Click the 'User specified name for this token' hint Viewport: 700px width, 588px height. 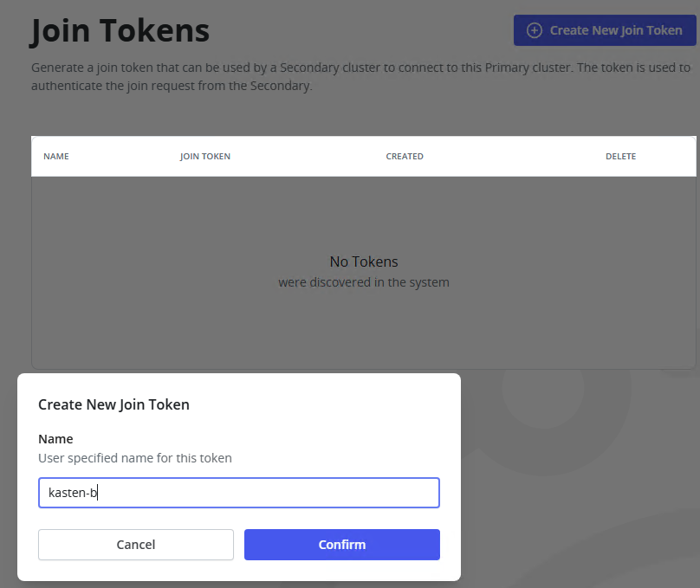pos(135,458)
